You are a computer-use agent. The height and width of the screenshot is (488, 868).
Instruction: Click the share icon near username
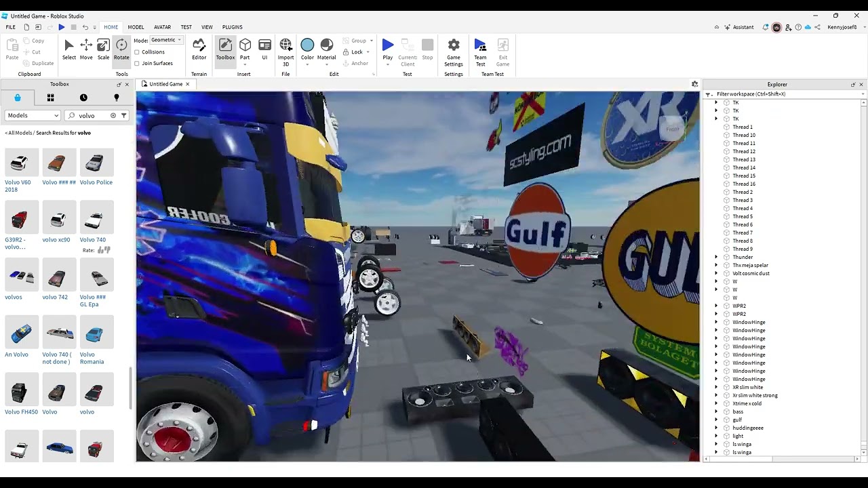point(818,27)
